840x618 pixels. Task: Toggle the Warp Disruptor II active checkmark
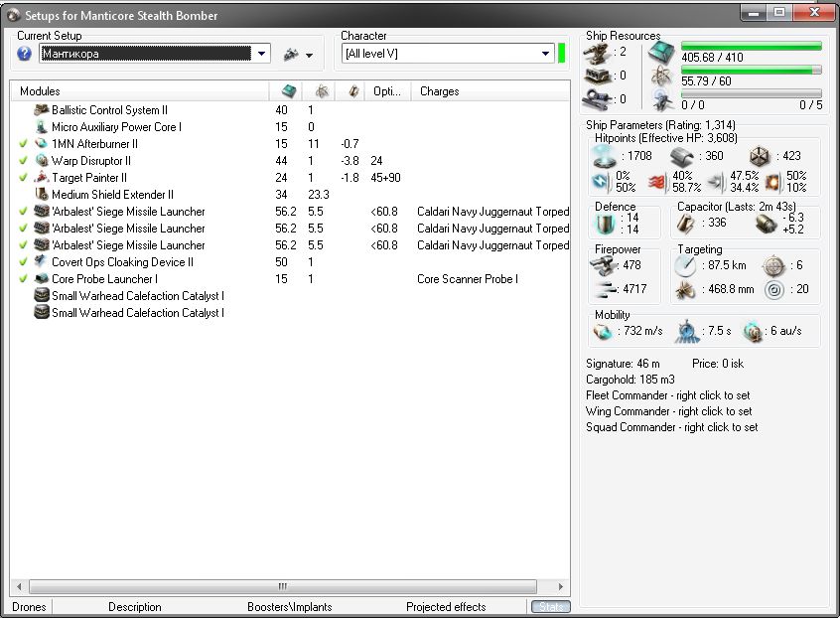pos(23,161)
